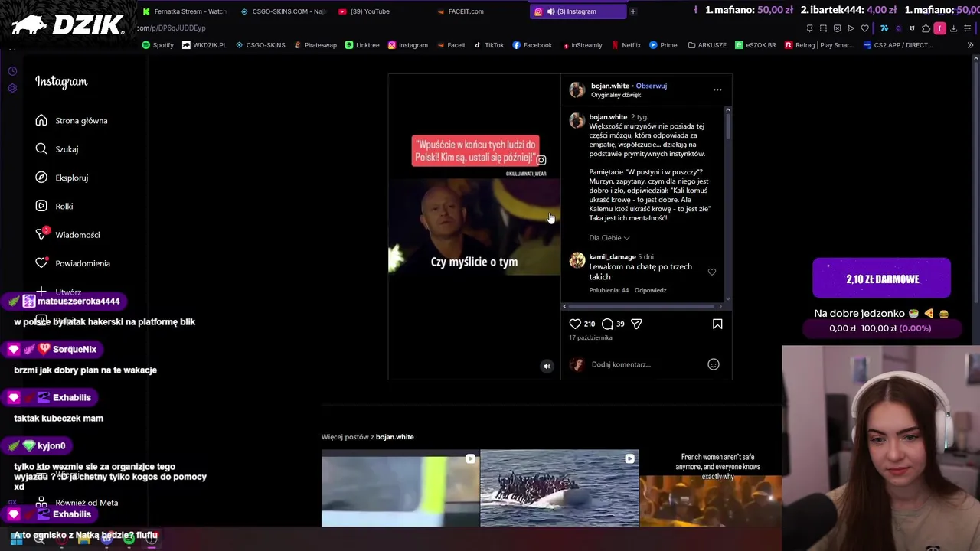Open emoji picker in comment box
Viewport: 980px width, 551px height.
click(714, 364)
